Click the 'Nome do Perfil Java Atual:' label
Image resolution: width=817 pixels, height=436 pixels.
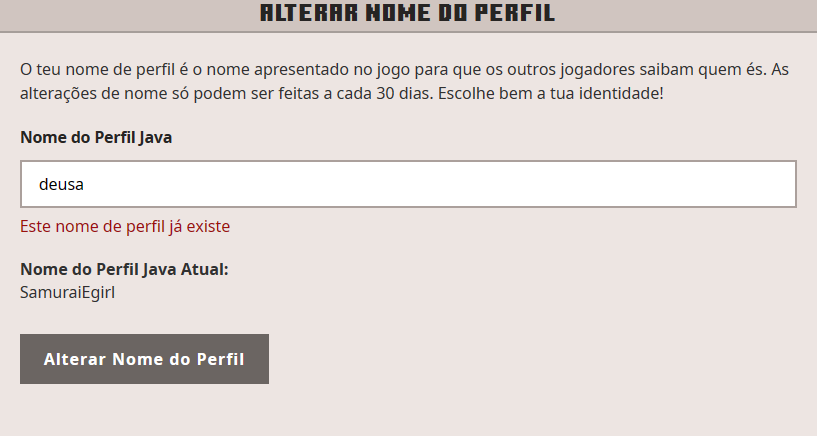[125, 269]
